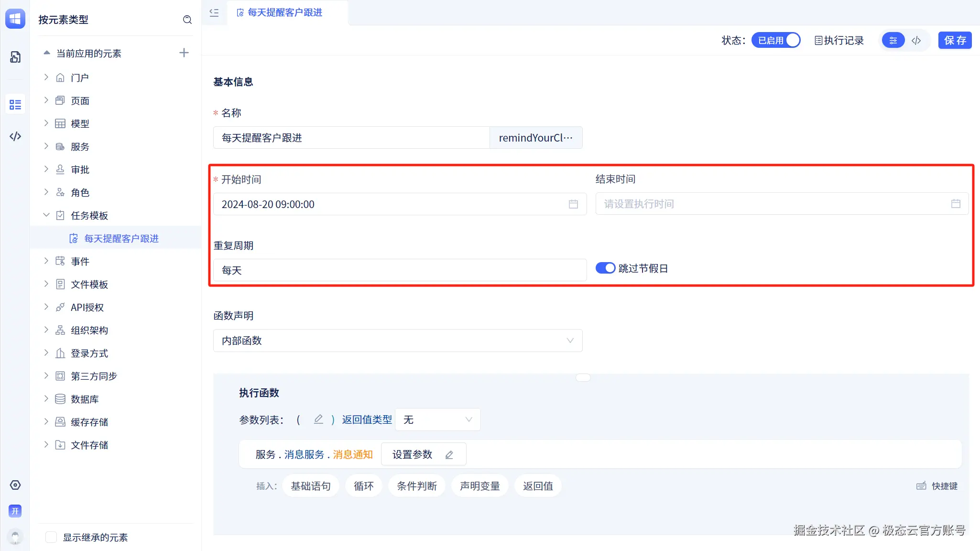Toggle the 跳过节假日 switch
Screen dimensions: 980x551
(605, 268)
